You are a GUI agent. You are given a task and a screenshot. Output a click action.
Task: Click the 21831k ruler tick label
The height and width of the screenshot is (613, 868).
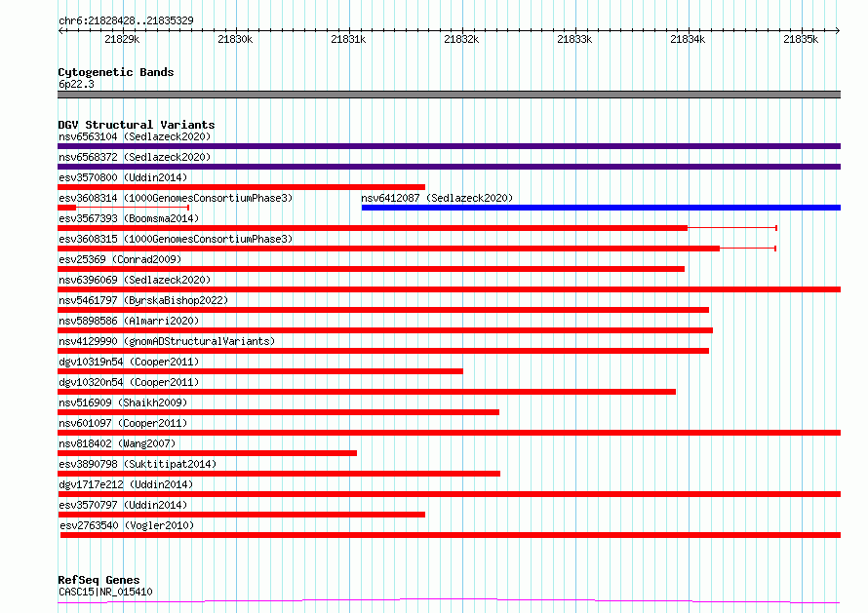(x=348, y=39)
